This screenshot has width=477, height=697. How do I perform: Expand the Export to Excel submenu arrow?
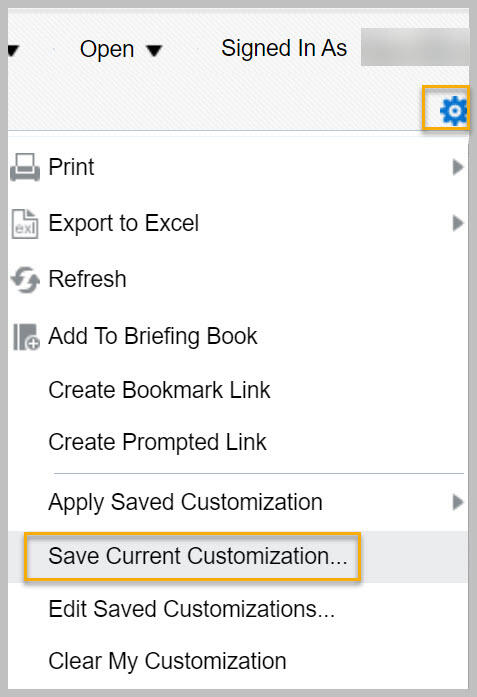(458, 223)
